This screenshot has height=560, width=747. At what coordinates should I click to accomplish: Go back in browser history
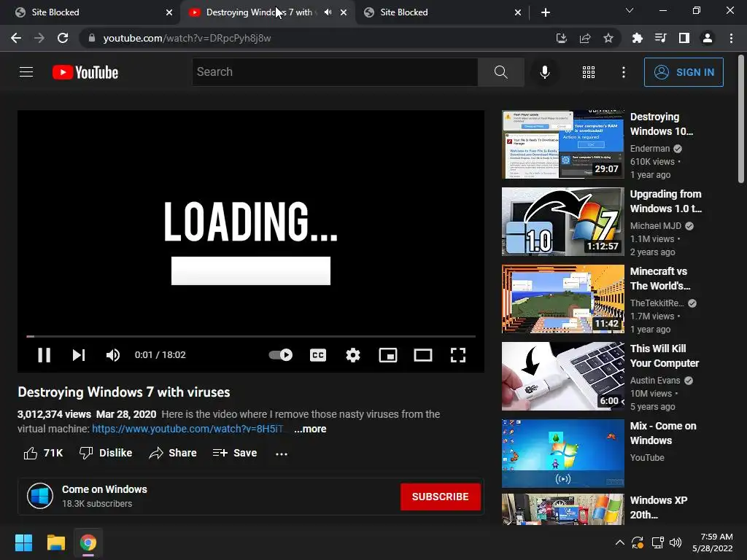tap(16, 38)
